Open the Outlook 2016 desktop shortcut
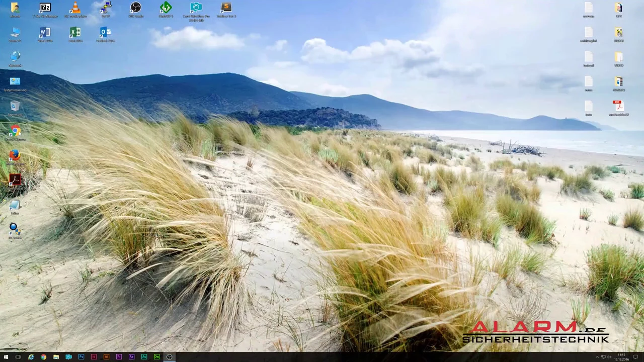Image resolution: width=644 pixels, height=362 pixels. [105, 34]
